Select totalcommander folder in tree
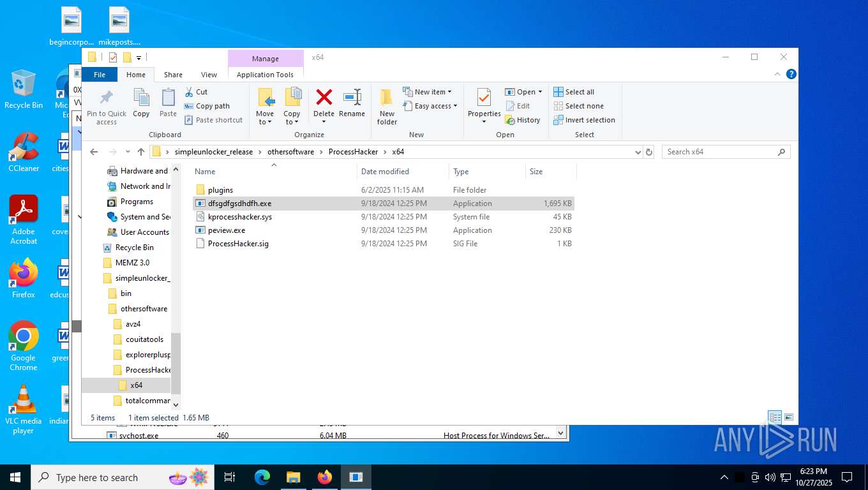Screen dimensions: 868x490 [147, 401]
